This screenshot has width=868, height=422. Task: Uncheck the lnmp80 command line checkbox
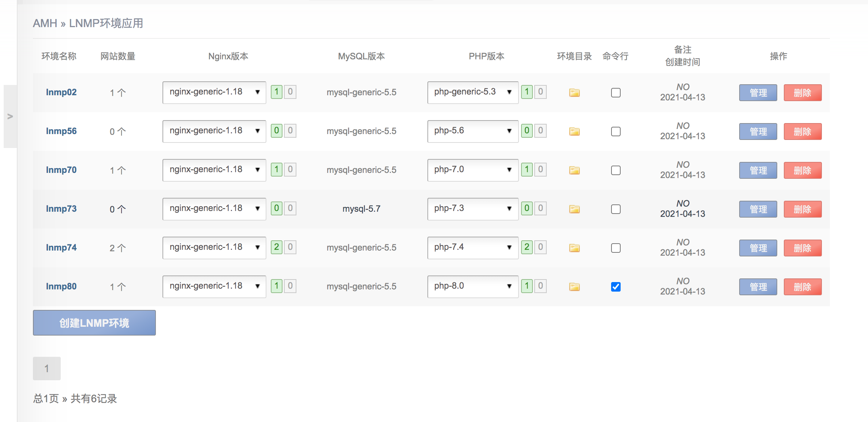click(616, 287)
